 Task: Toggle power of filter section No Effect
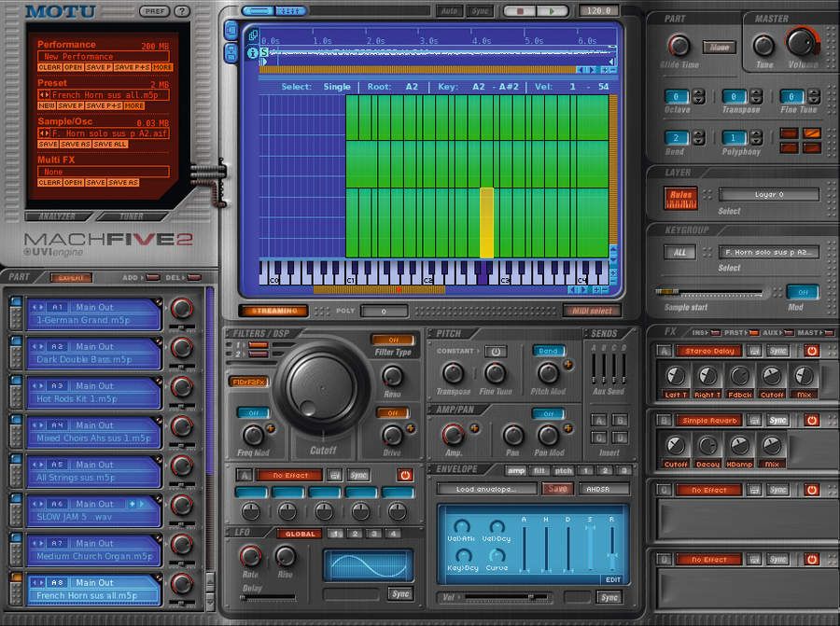pyautogui.click(x=405, y=475)
